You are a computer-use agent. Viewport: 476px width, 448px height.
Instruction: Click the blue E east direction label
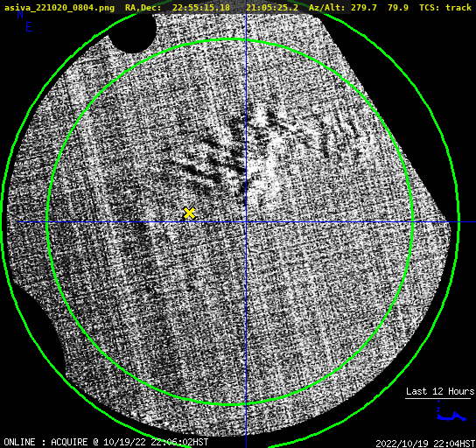point(29,27)
